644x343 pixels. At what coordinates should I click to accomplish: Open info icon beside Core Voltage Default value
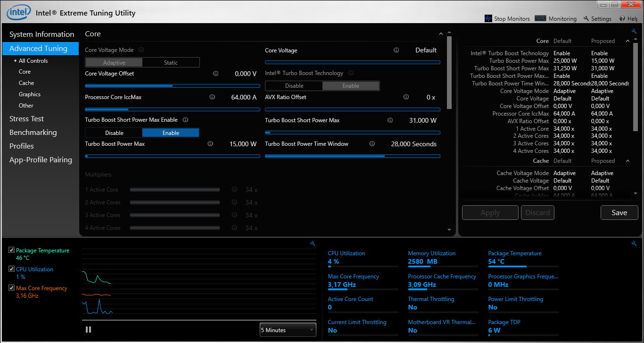pyautogui.click(x=396, y=50)
